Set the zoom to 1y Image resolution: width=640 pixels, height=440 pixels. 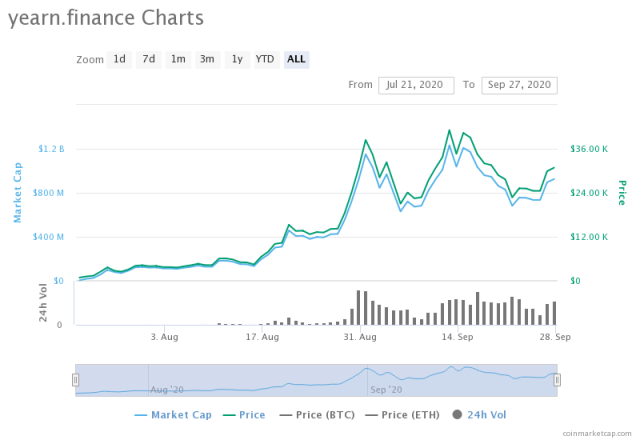pos(237,60)
